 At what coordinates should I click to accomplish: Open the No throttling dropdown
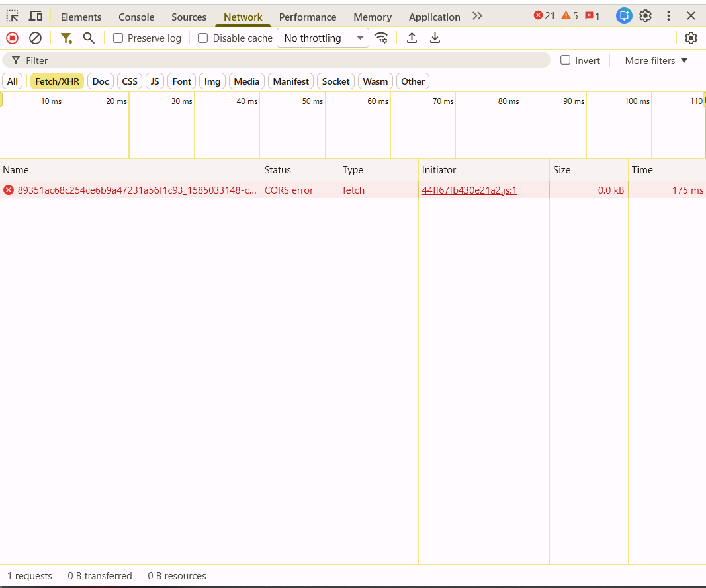(323, 38)
